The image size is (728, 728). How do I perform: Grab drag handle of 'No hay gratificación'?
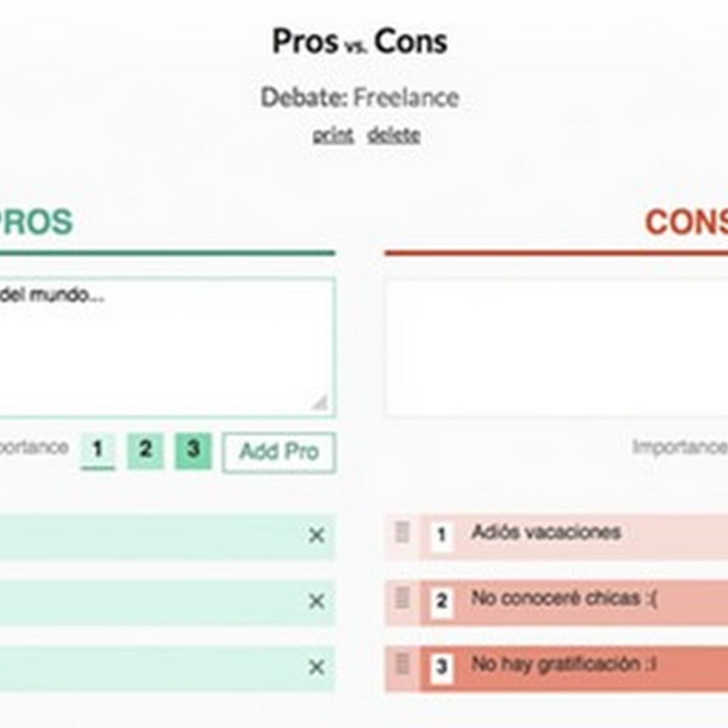coord(402,665)
